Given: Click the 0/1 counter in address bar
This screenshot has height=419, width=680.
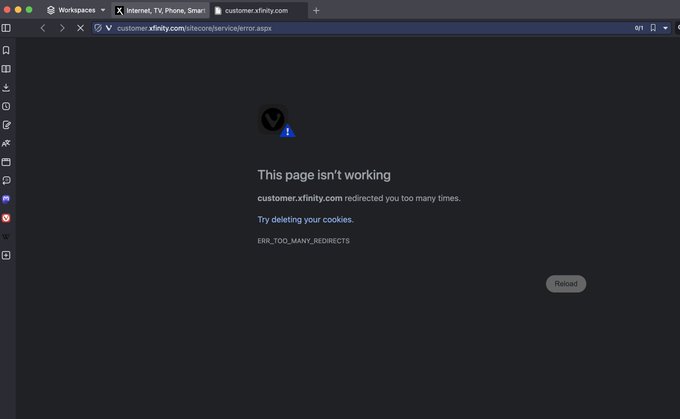Looking at the screenshot, I should pyautogui.click(x=639, y=28).
